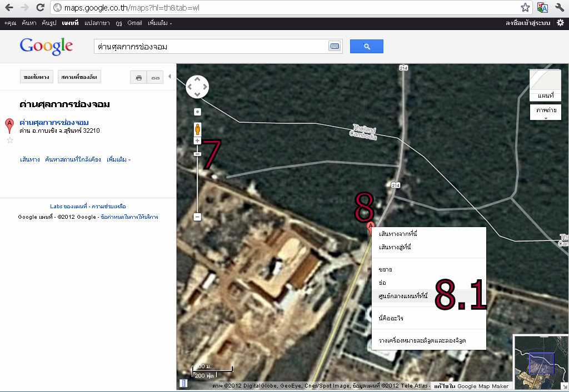Click the สถานที่ของฉัน button
Screen dimensions: 569x392
(x=79, y=77)
